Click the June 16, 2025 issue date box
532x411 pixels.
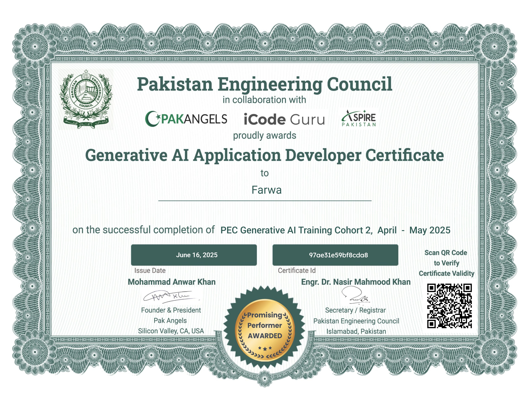click(194, 255)
